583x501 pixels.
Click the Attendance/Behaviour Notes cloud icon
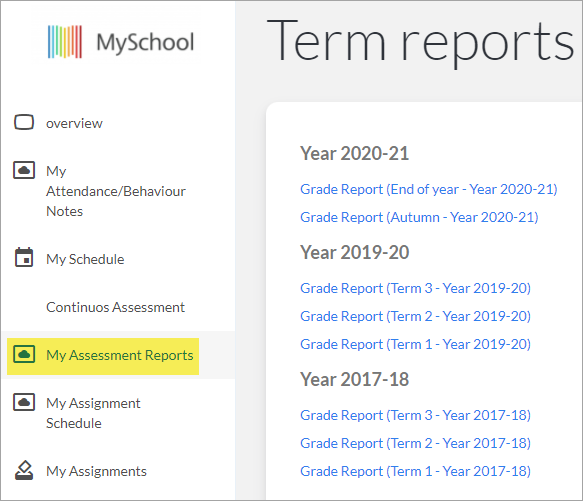pos(24,170)
